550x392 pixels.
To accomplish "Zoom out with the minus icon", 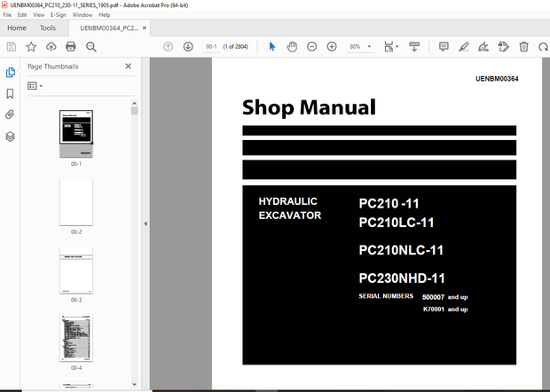I will 311,47.
